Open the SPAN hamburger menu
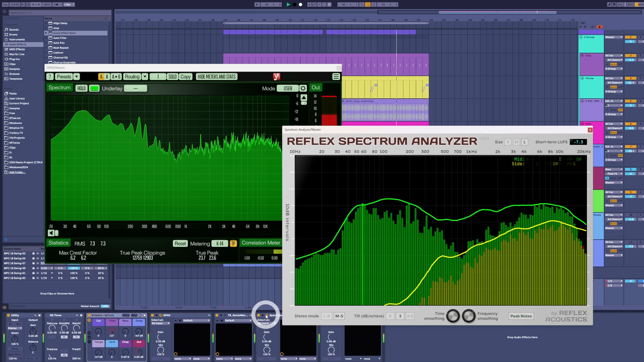 [x=336, y=77]
